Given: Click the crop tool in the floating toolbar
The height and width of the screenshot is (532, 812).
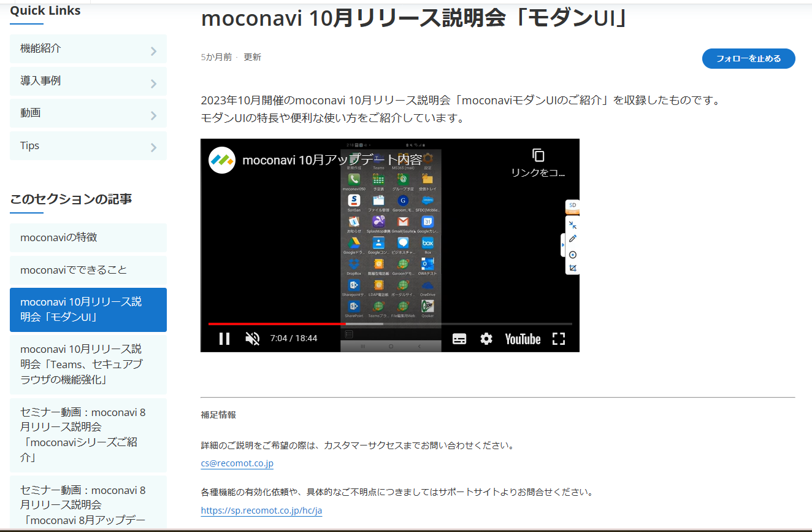Looking at the screenshot, I should [x=573, y=268].
